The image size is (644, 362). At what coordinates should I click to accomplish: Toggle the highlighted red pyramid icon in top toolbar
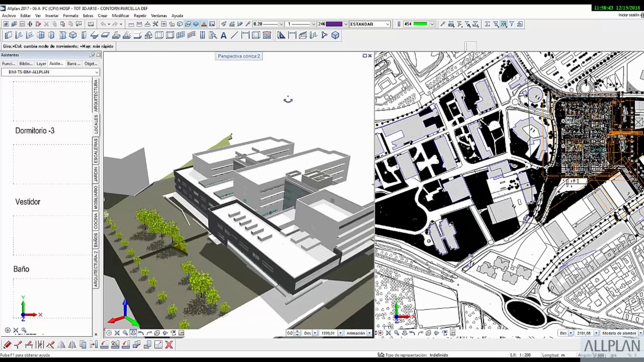coord(204,24)
